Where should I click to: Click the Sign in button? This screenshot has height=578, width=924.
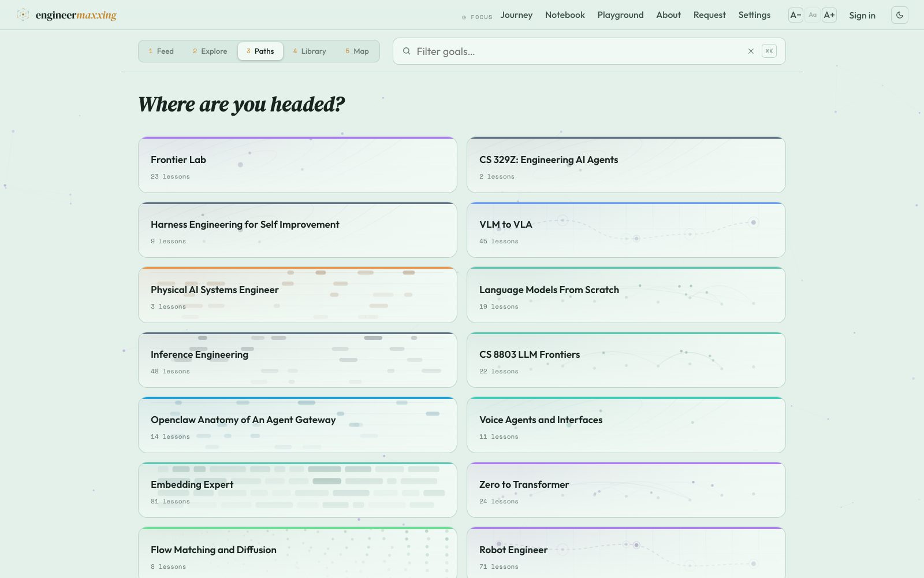[x=862, y=16]
